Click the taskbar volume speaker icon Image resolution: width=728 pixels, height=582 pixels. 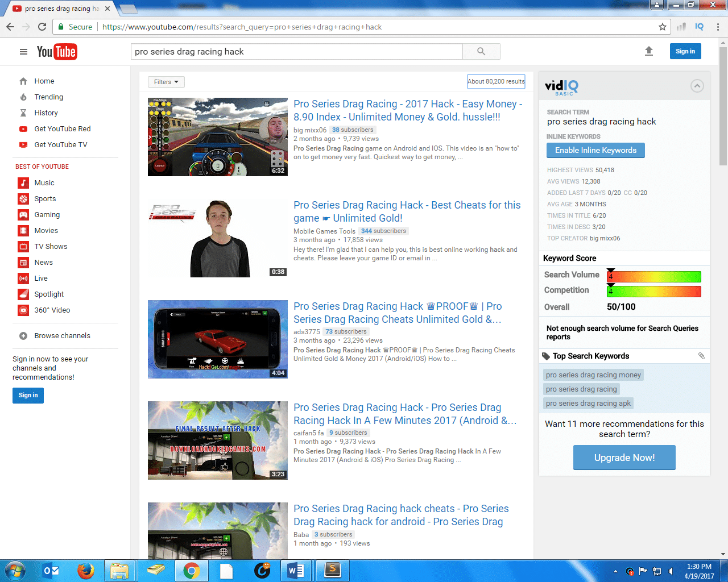click(x=671, y=571)
